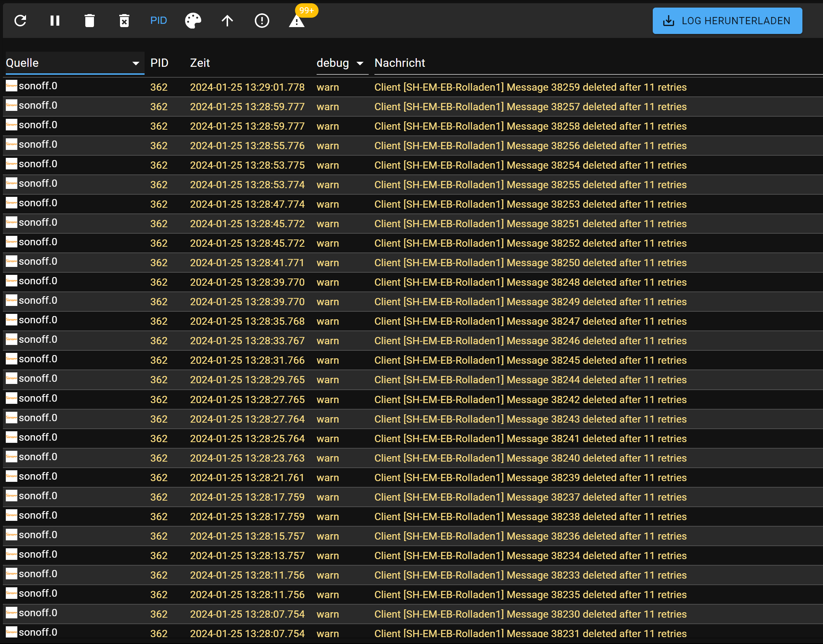Click timestamp 2024-01-25 13:28:15.757

point(247,536)
